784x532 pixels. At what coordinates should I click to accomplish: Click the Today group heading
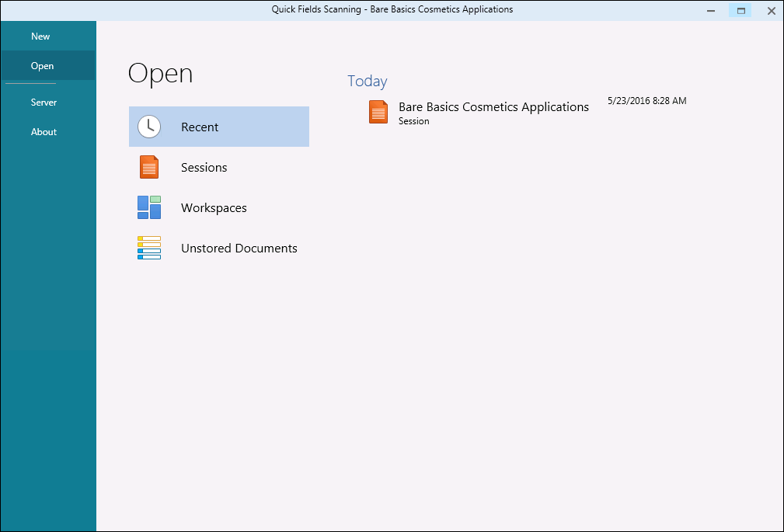coord(367,82)
